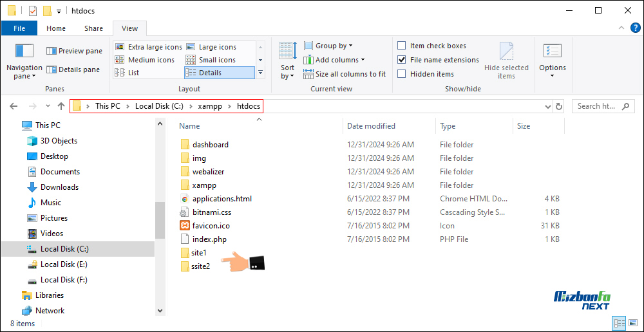Image resolution: width=644 pixels, height=332 pixels.
Task: Click the Preview pane button
Action: click(74, 51)
